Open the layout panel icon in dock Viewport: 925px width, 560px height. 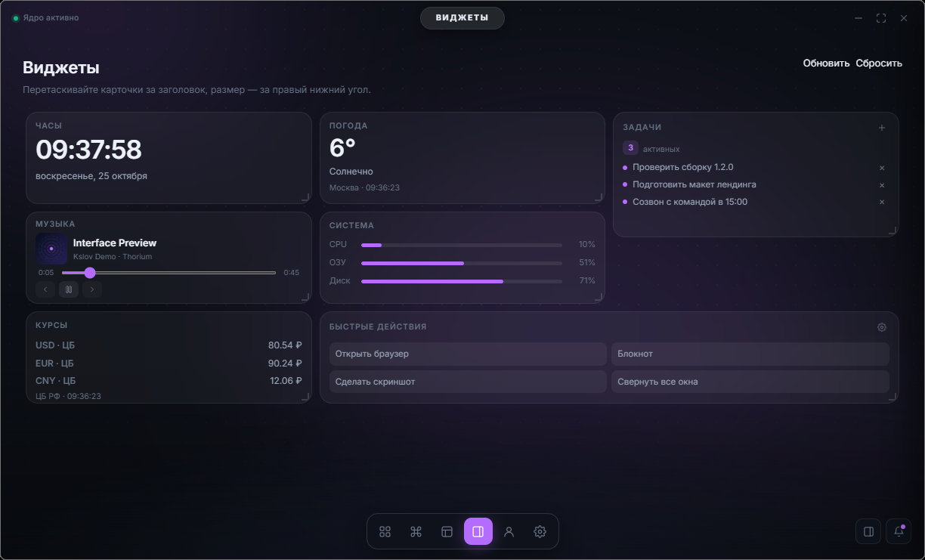pos(447,531)
